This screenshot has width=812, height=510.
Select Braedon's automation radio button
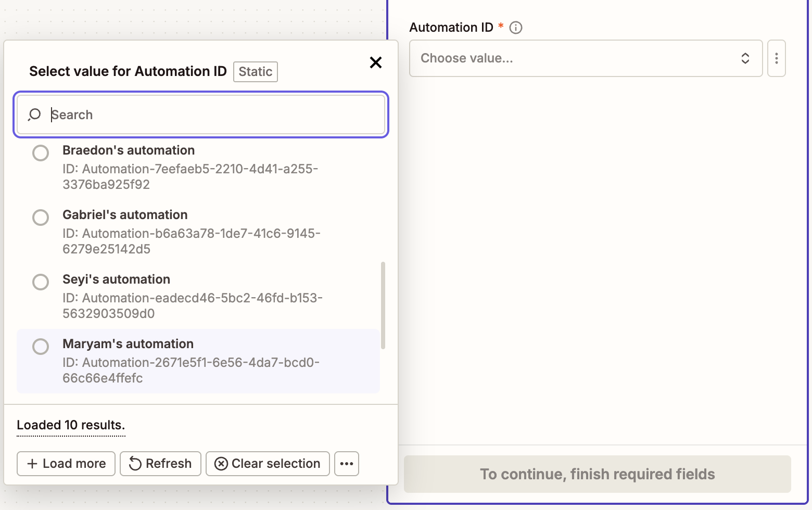coord(41,153)
